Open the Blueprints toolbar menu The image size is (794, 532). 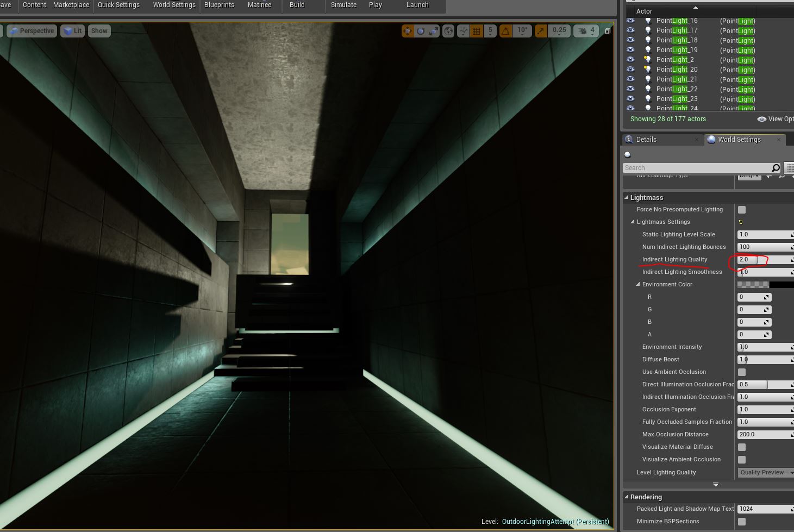tap(219, 5)
